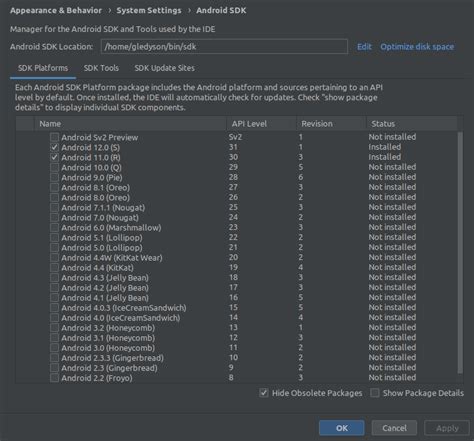Click the platforms list vertical scrollbar

click(x=460, y=252)
